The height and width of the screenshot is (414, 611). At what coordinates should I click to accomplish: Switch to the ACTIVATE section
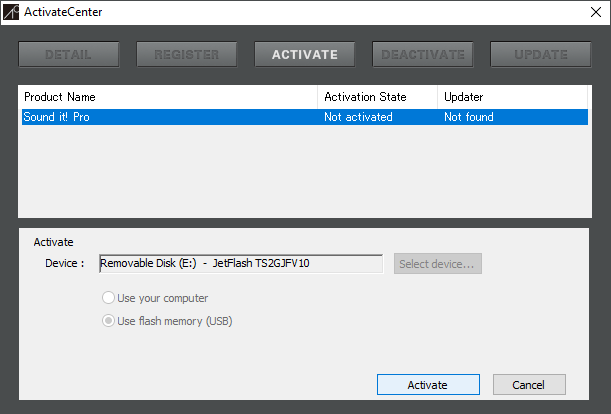(305, 55)
